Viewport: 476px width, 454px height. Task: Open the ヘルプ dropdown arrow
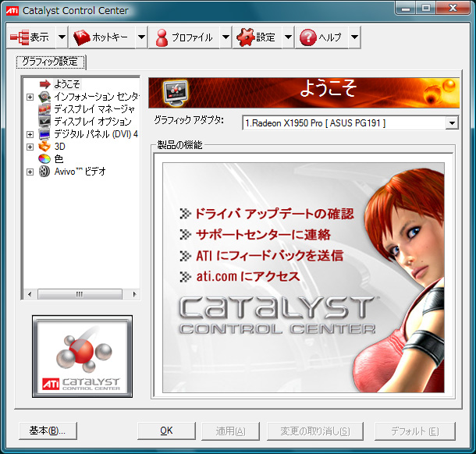[x=354, y=37]
